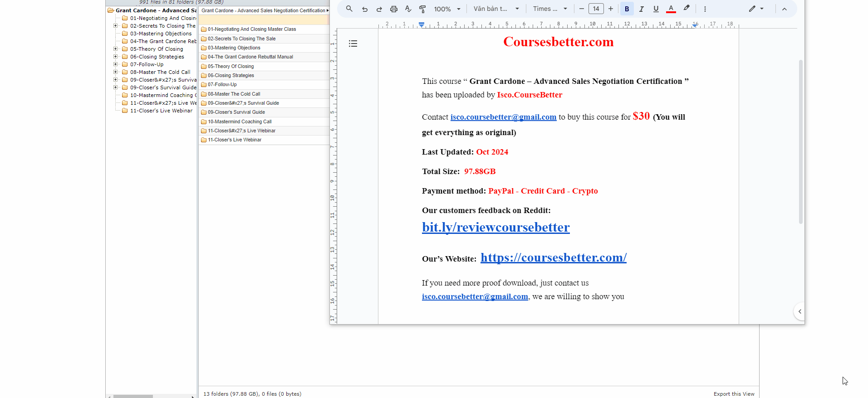Click the Export this View link
Viewport: 868px width, 398px height.
734,394
